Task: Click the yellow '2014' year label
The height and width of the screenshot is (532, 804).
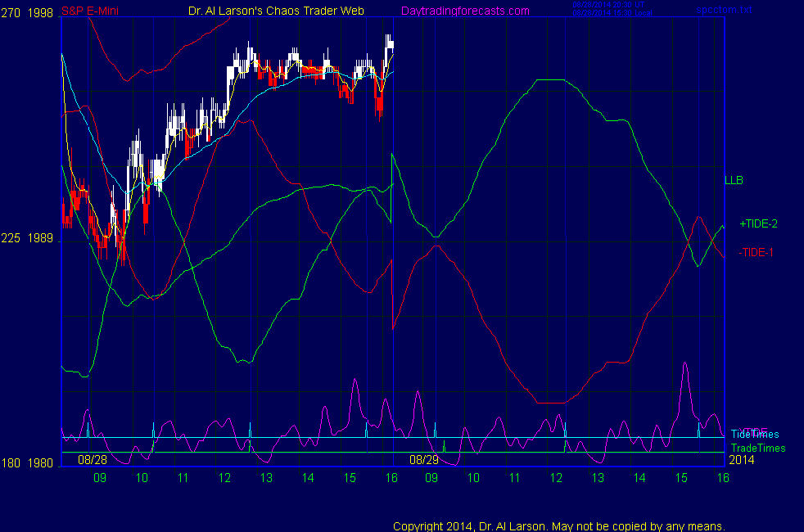Action: (742, 460)
